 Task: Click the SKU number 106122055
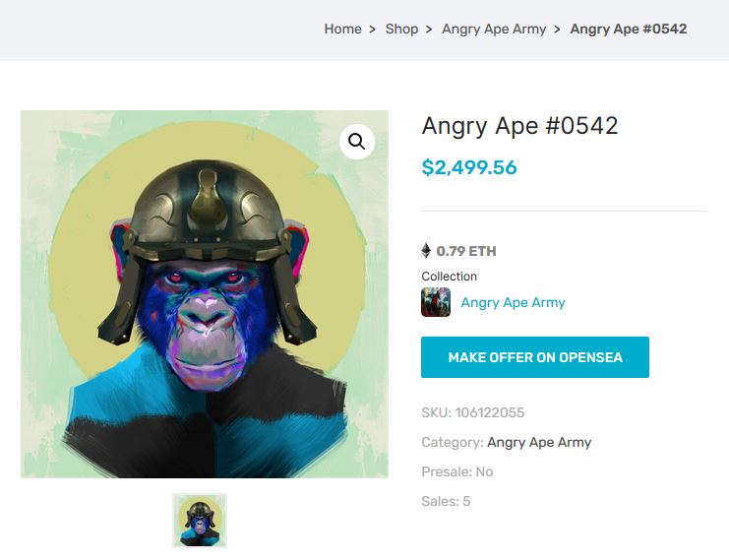490,412
